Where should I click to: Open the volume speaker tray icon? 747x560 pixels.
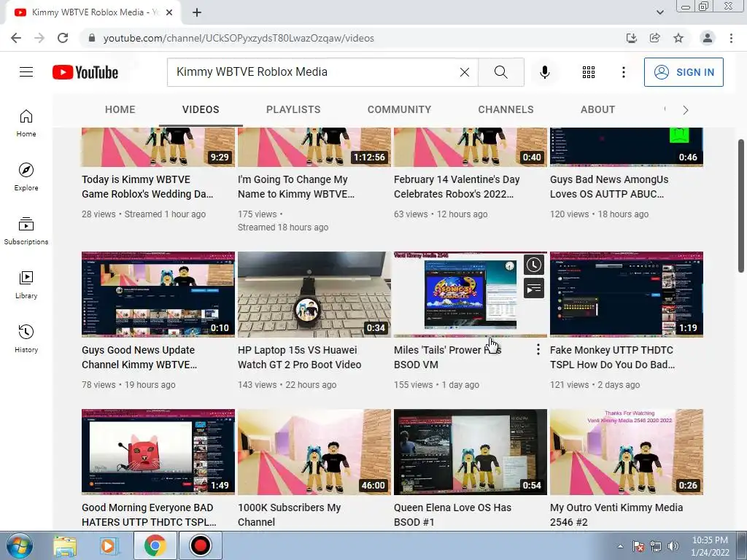[673, 546]
